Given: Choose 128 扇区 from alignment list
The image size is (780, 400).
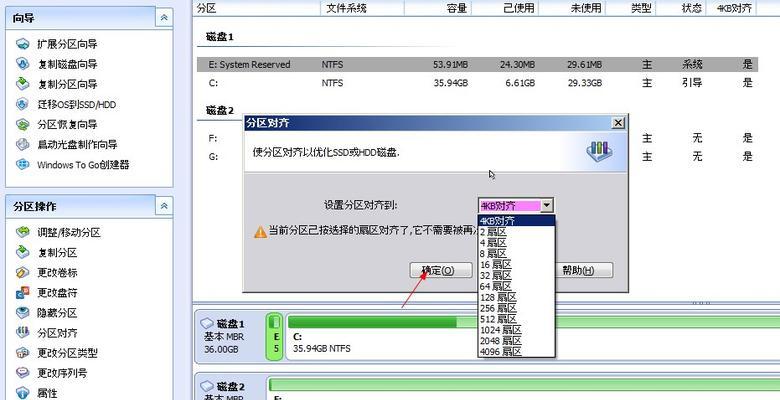Looking at the screenshot, I should click(516, 298).
